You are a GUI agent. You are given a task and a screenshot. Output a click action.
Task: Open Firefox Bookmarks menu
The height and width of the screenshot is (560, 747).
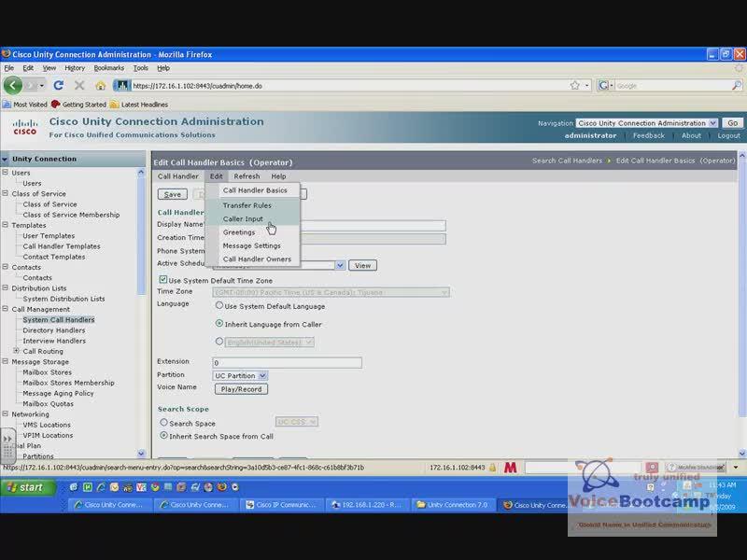point(108,68)
